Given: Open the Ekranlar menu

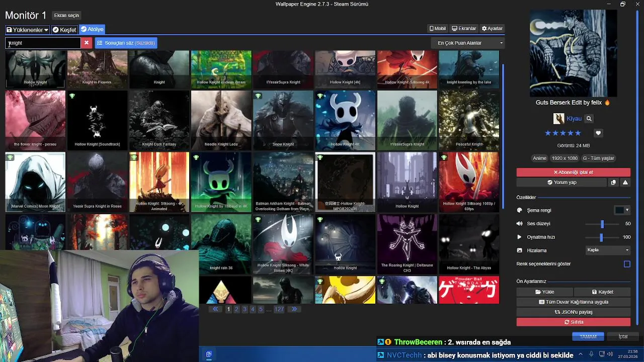Looking at the screenshot, I should (464, 29).
